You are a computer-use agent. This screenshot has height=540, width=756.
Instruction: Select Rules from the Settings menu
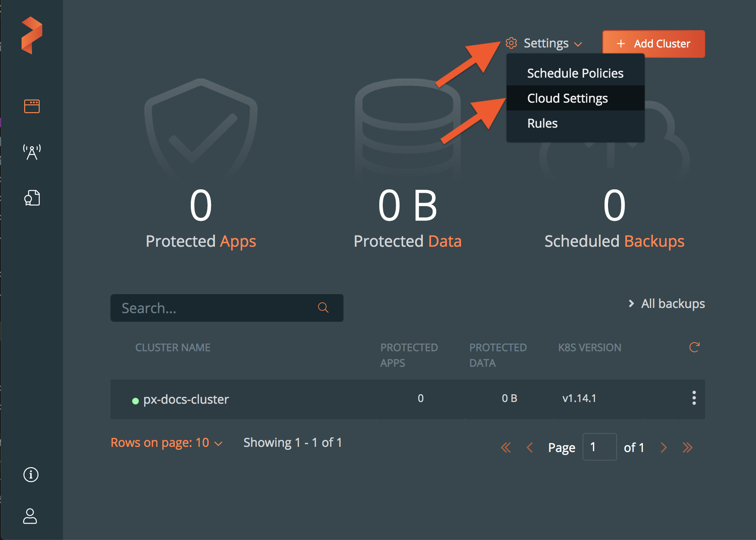(542, 123)
